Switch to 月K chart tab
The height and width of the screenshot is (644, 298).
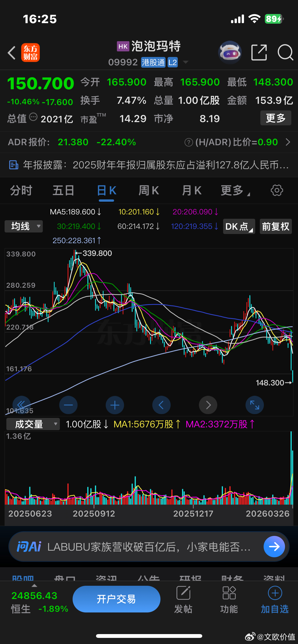pyautogui.click(x=192, y=191)
